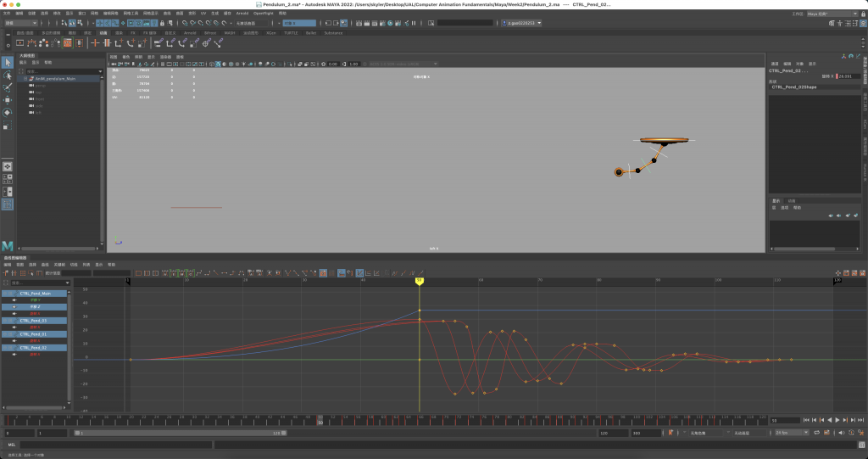Click Unify Tangents icon in Graph Editor
This screenshot has height=459, width=868.
(x=295, y=272)
